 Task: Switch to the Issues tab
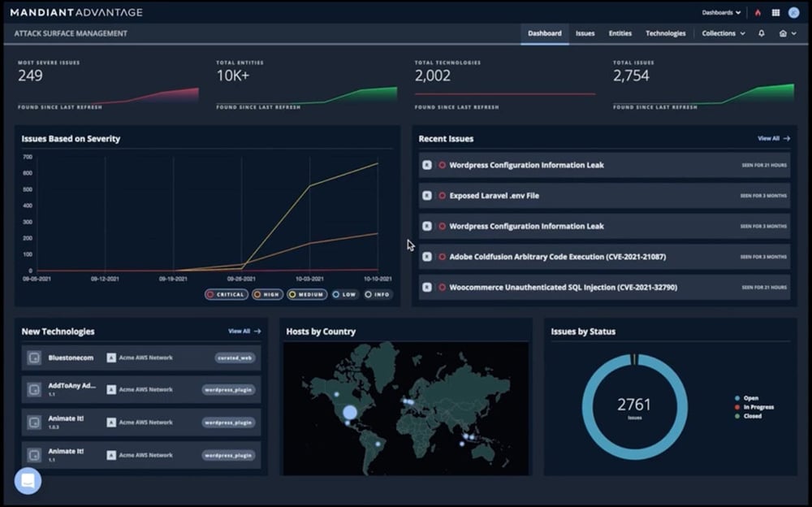point(585,33)
